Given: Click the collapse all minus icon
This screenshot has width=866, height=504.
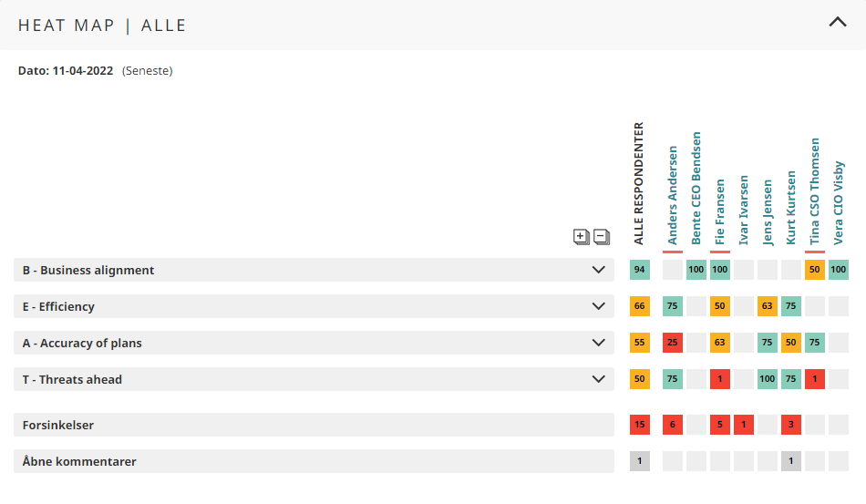Looking at the screenshot, I should [602, 237].
